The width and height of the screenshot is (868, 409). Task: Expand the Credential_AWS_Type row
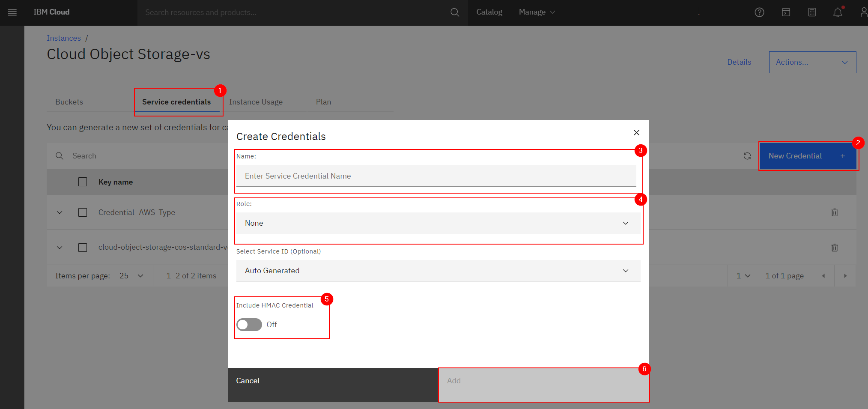click(60, 212)
